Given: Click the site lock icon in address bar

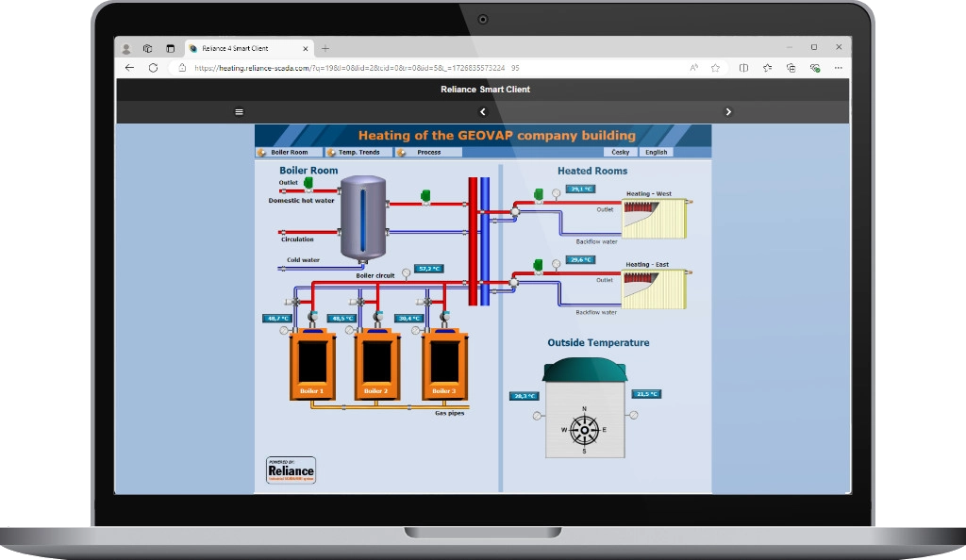Looking at the screenshot, I should 182,68.
